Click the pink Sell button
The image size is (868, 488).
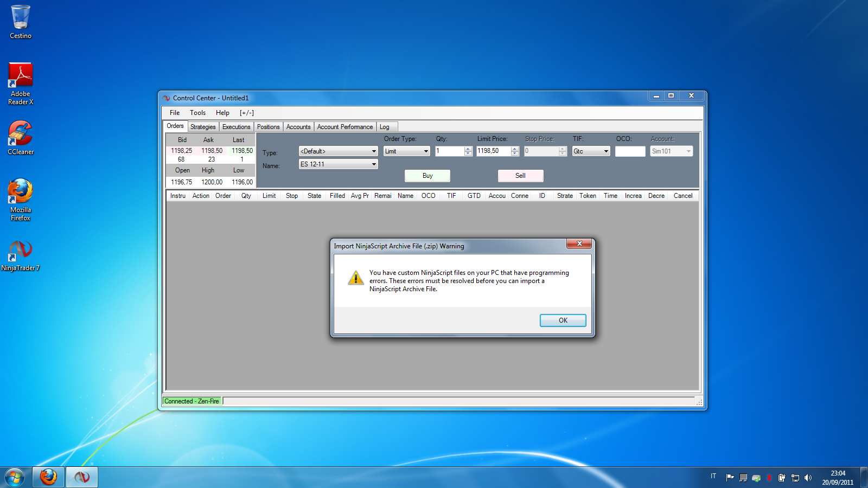pyautogui.click(x=520, y=176)
